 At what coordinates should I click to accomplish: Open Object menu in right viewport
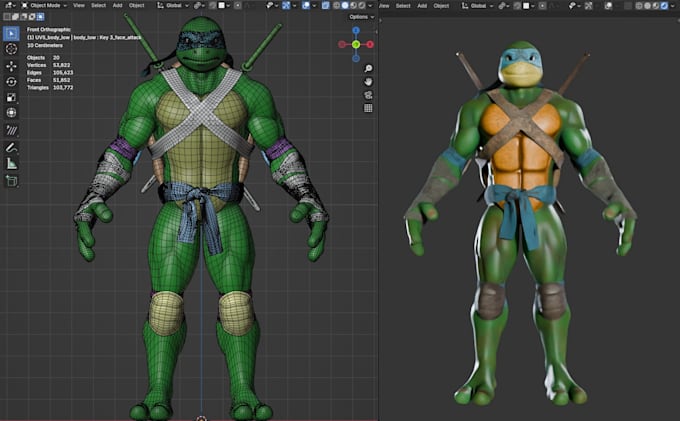(441, 6)
